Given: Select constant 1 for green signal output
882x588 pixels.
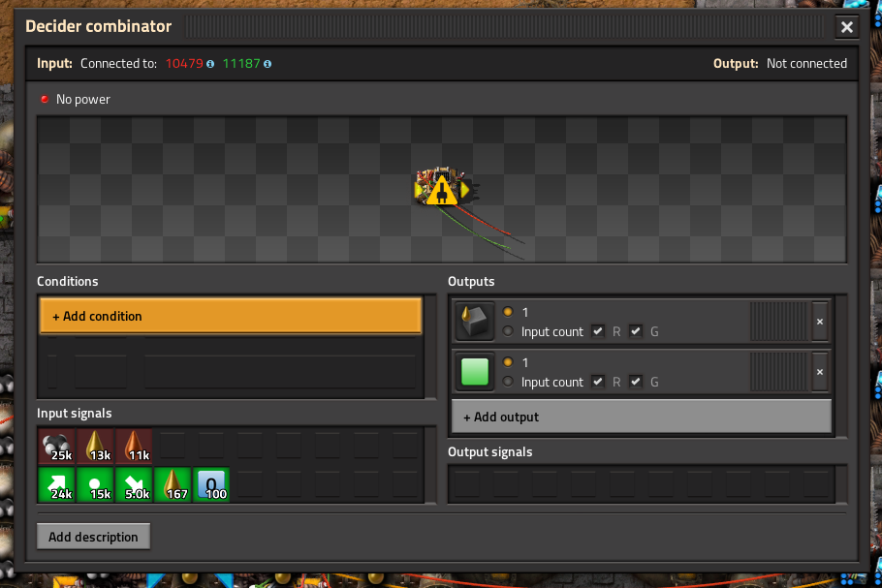Looking at the screenshot, I should (508, 362).
